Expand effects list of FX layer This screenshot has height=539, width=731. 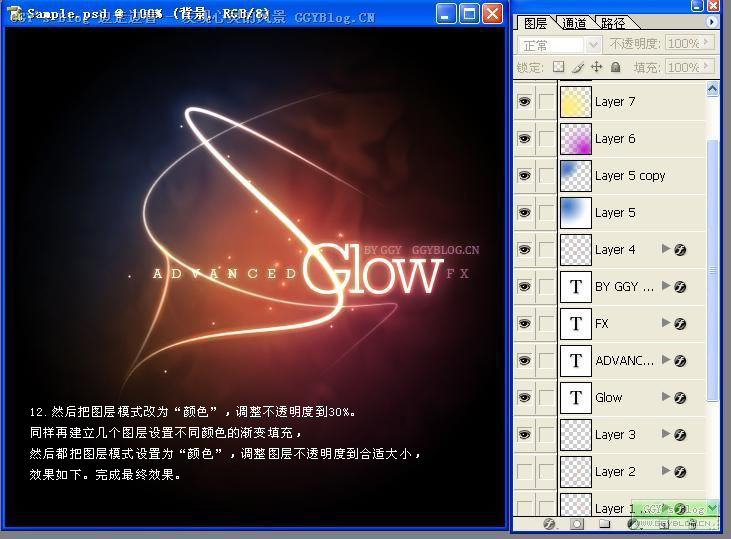(666, 323)
